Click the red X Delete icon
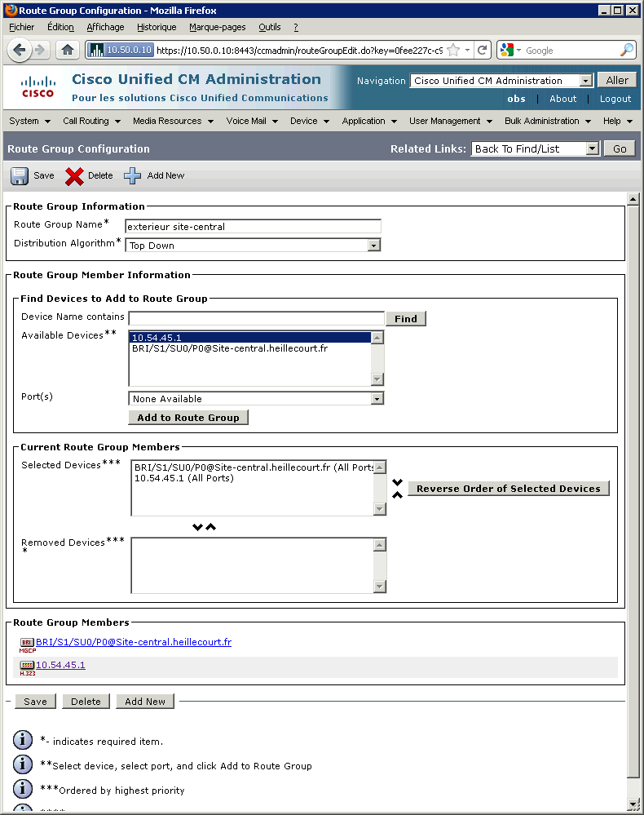 pos(74,176)
